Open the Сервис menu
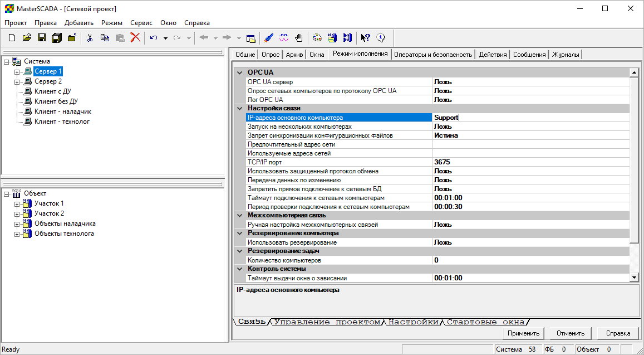The width and height of the screenshot is (644, 355). (141, 23)
